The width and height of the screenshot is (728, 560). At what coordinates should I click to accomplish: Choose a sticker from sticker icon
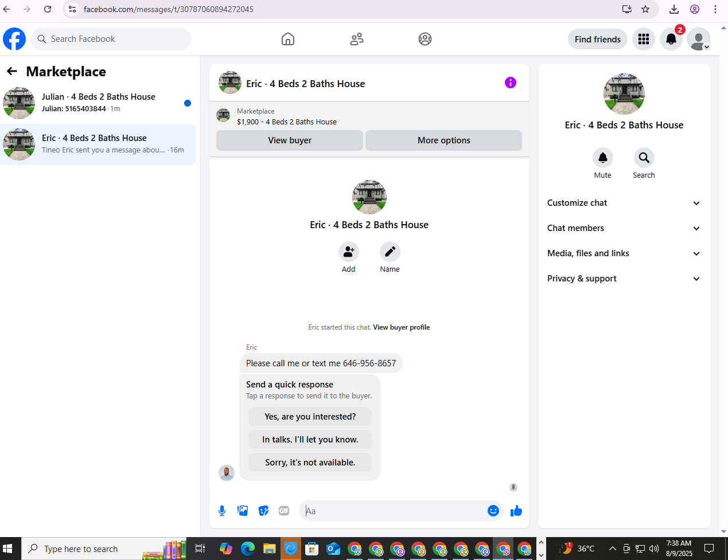click(263, 511)
